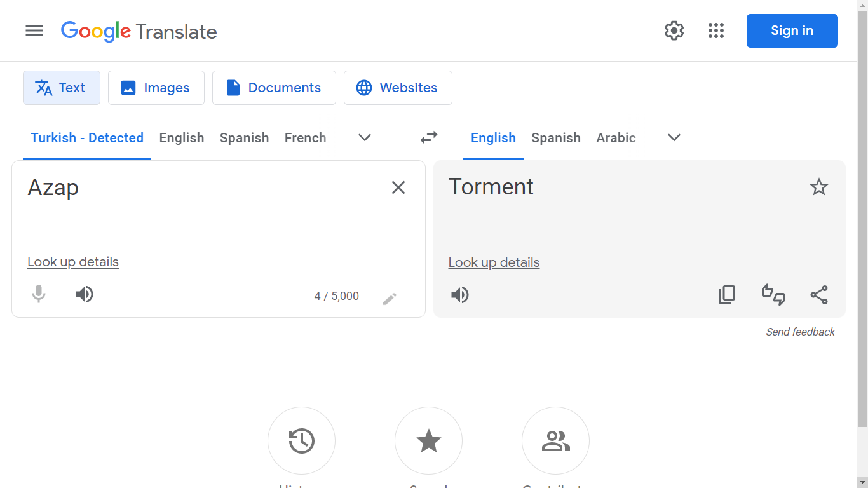Share the translation
This screenshot has width=868, height=488.
click(x=819, y=295)
